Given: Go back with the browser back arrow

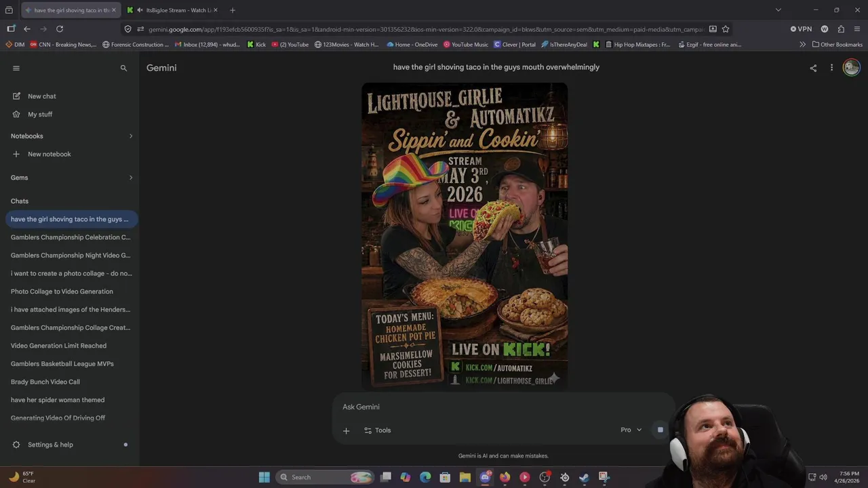Looking at the screenshot, I should click(27, 29).
